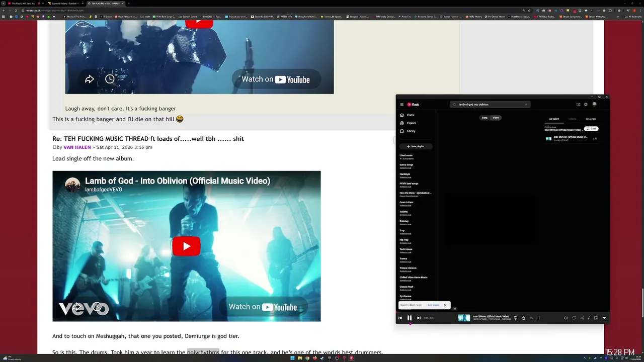
Task: Switch to the Scores & Fixtures browser tab
Action: (x=65, y=4)
